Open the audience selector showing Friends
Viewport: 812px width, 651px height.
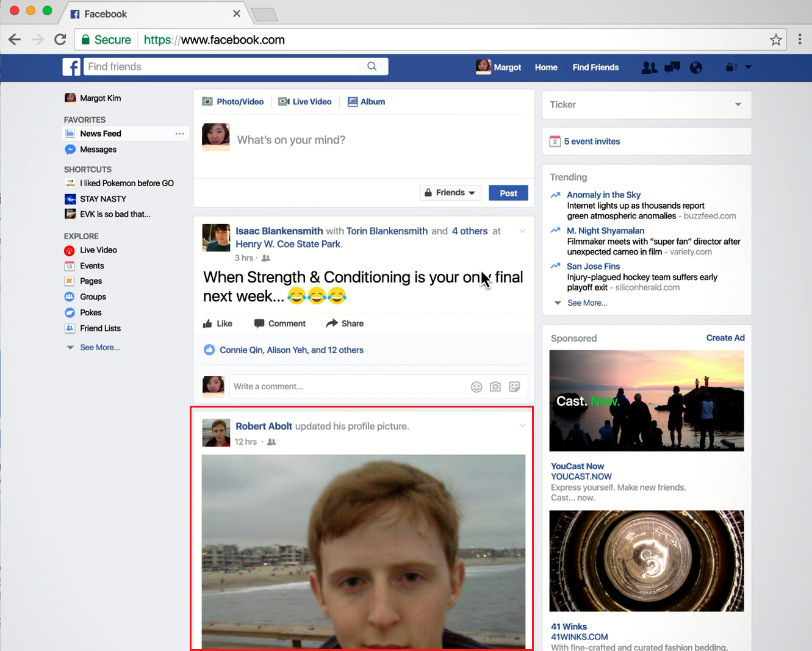[x=450, y=192]
